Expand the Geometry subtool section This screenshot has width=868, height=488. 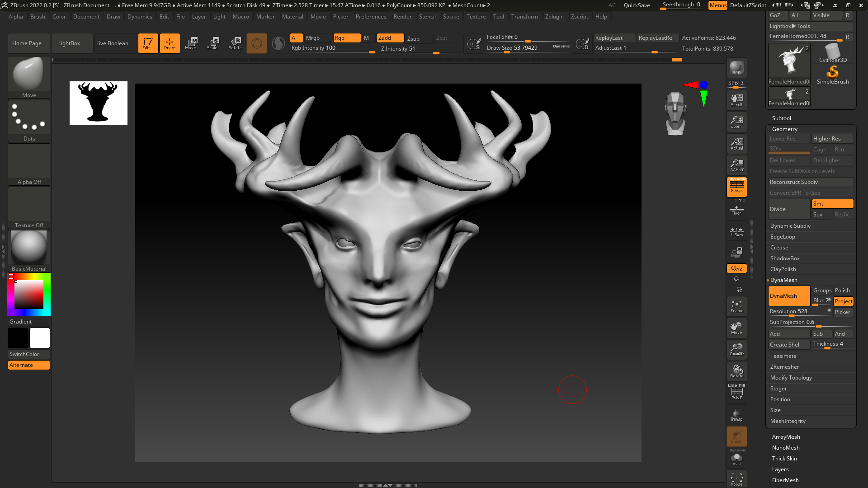[784, 129]
